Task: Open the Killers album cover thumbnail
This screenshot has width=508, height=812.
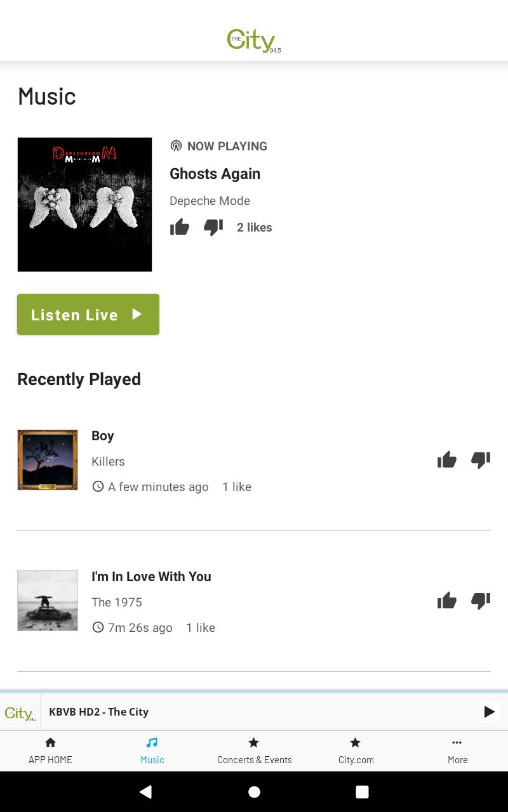Action: 48,460
